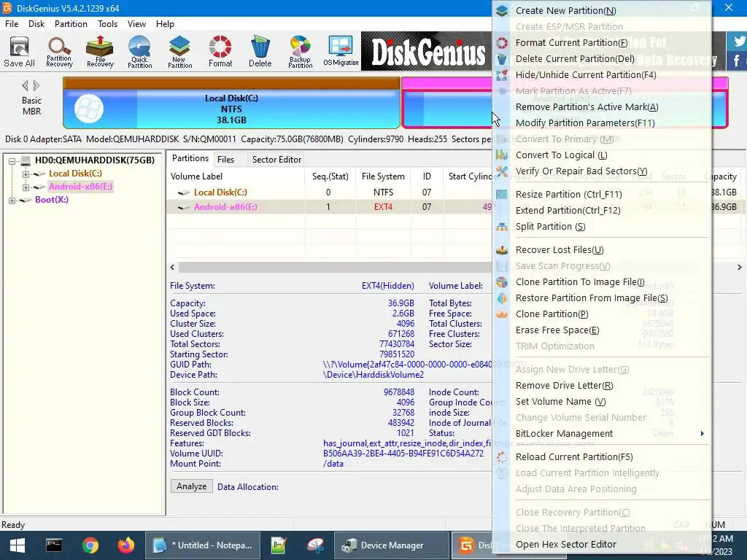Click the Clone Partition To Image File icon
The image size is (747, 560).
[502, 282]
